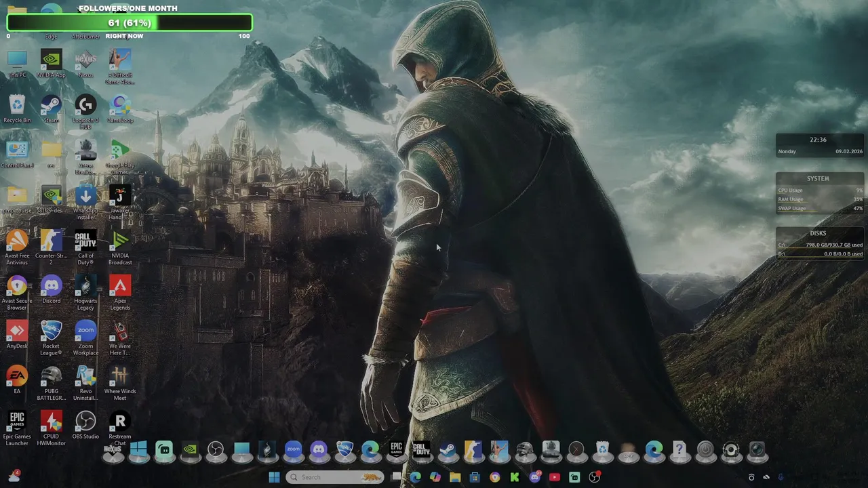
Task: Click the RAM Usage meter row
Action: coord(820,199)
